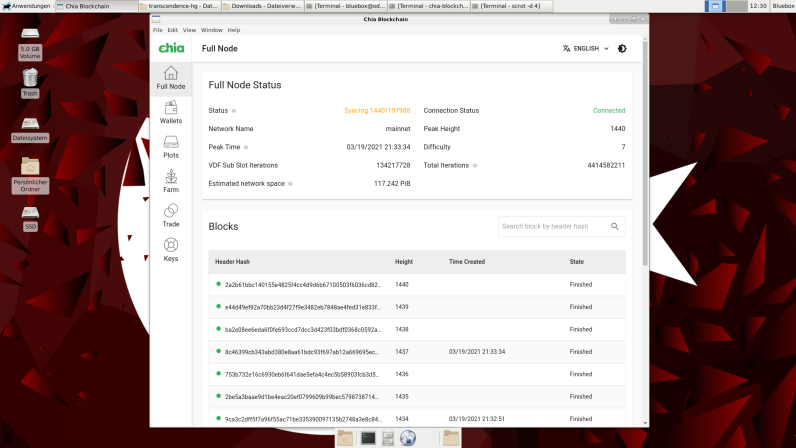The width and height of the screenshot is (796, 448).
Task: Open last folder icon in bottom dock
Action: (451, 438)
